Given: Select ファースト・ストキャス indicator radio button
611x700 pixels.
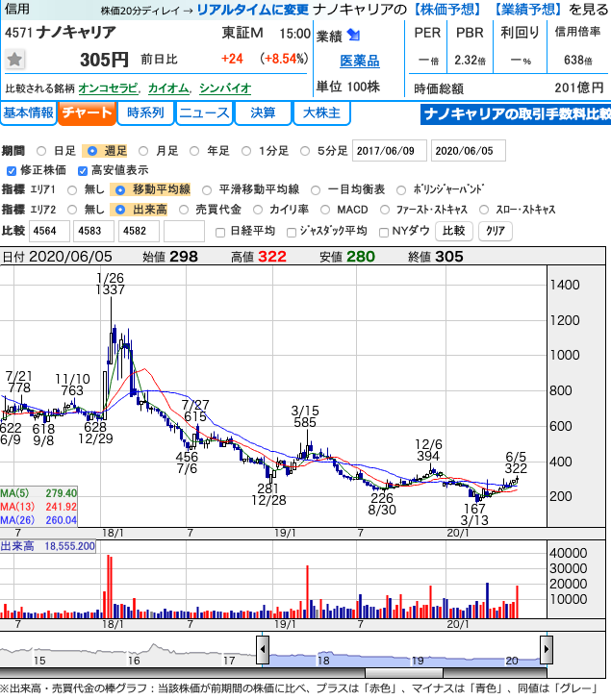Looking at the screenshot, I should pyautogui.click(x=385, y=210).
